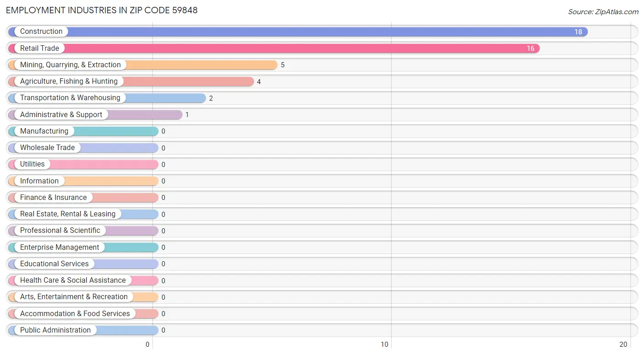
Task: Click Professional & Scientific label
Action: point(60,231)
